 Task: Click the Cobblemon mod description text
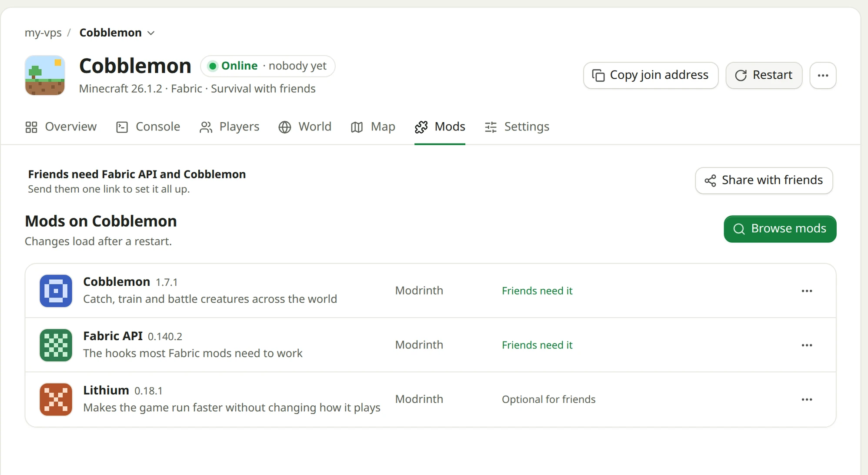pyautogui.click(x=210, y=299)
